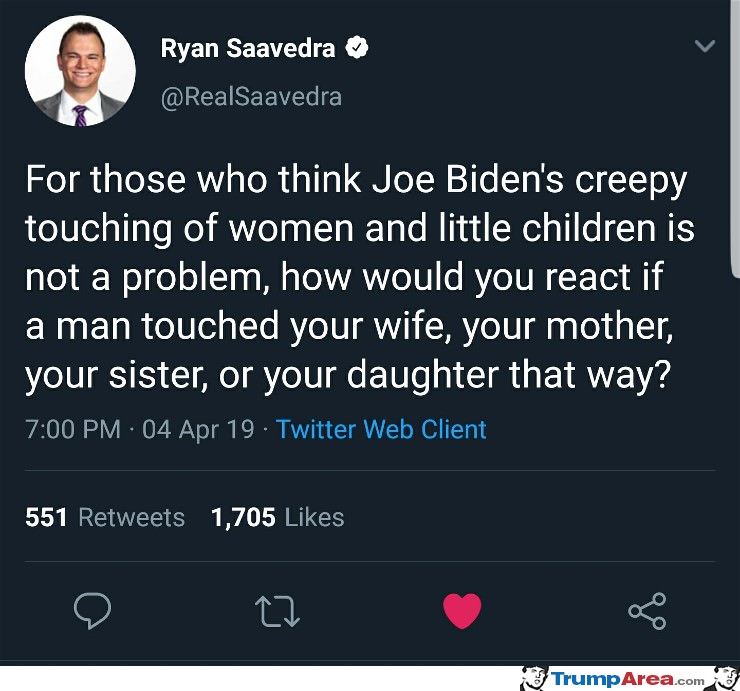The width and height of the screenshot is (740, 691).
Task: Click the 04 Apr 19 date
Action: click(198, 430)
